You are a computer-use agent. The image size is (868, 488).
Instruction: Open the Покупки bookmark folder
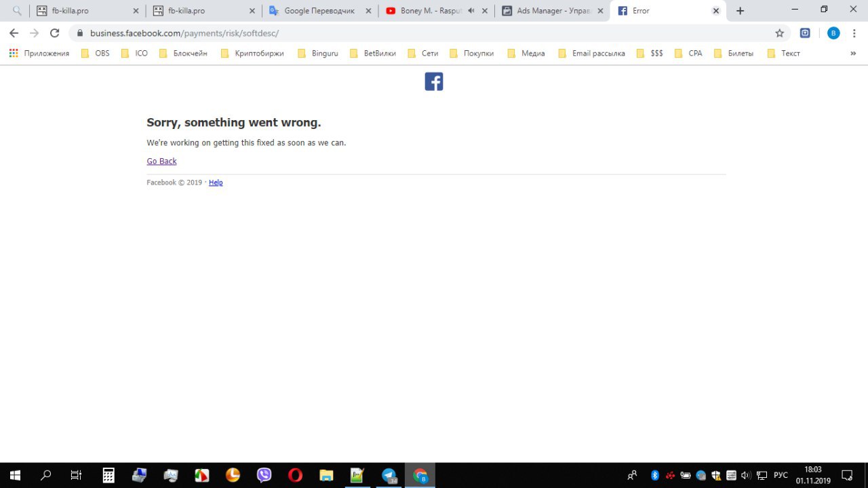point(472,53)
